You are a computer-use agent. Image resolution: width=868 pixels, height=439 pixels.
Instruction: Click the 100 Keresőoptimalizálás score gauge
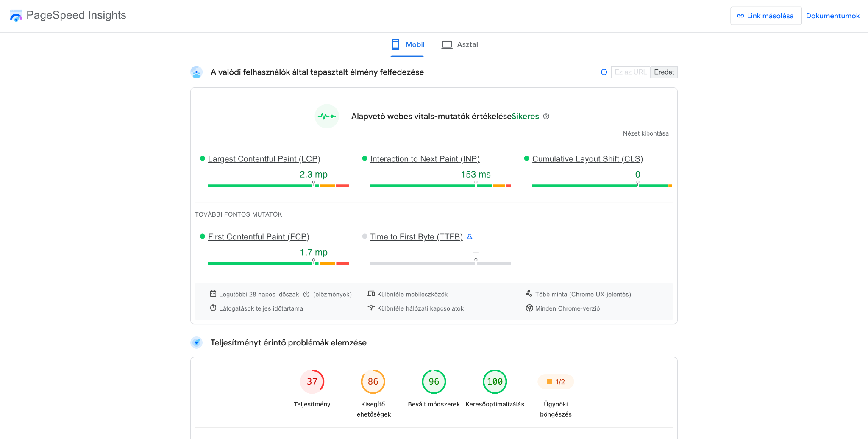[x=495, y=381]
